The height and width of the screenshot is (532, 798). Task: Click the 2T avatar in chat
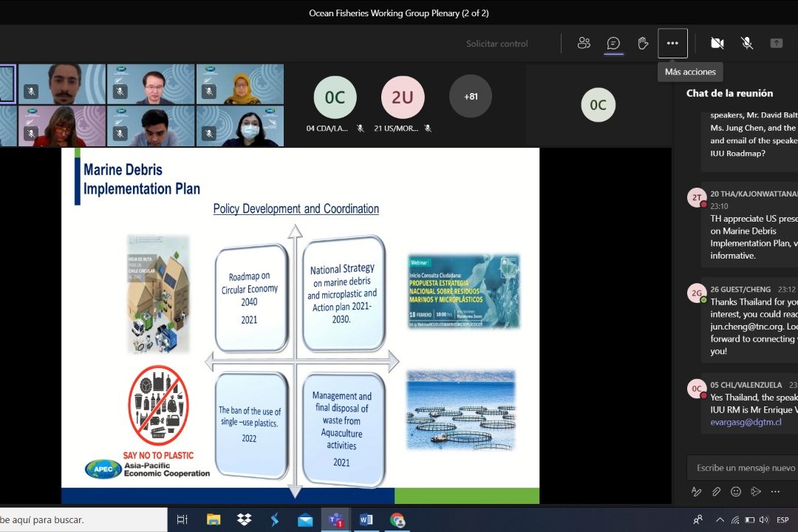pyautogui.click(x=697, y=197)
